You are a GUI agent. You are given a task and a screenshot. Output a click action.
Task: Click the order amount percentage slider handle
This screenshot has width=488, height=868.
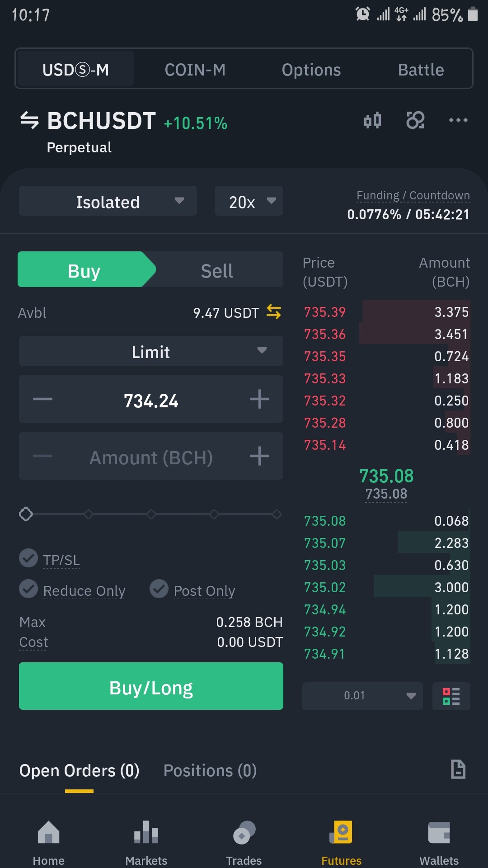pyautogui.click(x=26, y=514)
